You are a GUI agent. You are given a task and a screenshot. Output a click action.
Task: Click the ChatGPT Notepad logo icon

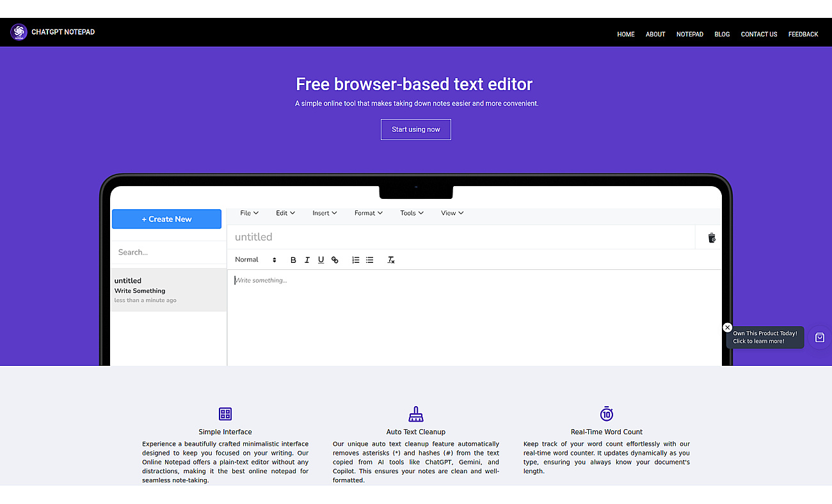click(19, 32)
